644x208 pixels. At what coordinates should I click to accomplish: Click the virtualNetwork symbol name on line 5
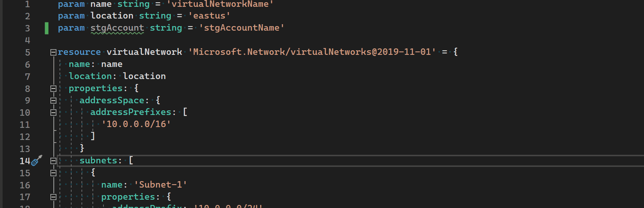(x=144, y=52)
